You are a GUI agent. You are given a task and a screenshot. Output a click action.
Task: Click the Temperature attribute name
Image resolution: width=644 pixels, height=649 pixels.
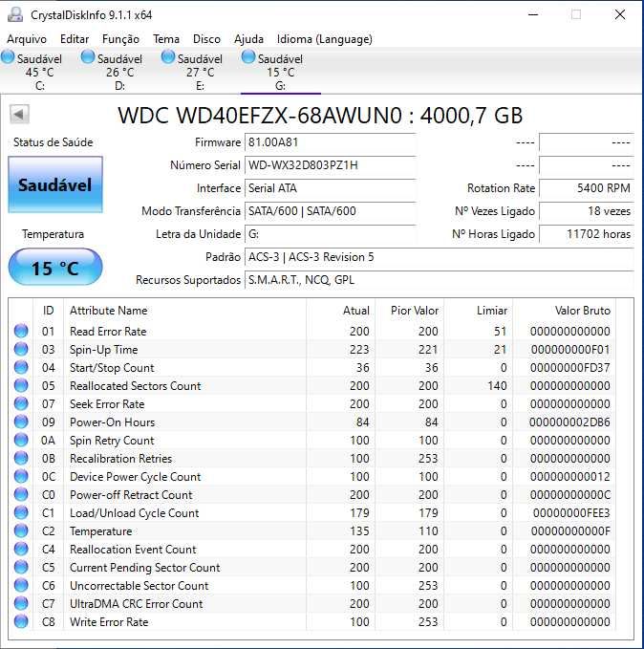tap(101, 531)
